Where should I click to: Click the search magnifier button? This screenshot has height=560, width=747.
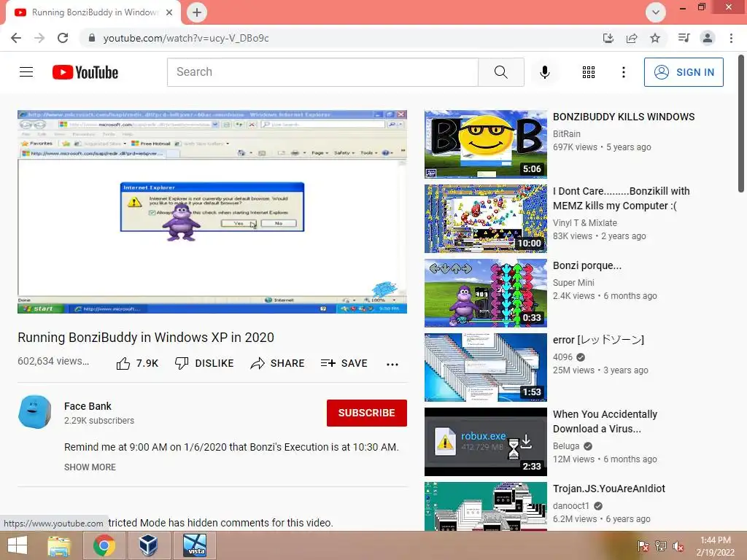point(500,72)
